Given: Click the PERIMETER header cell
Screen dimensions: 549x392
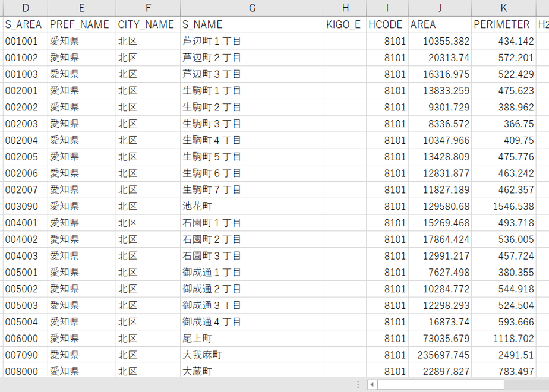Looking at the screenshot, I should [x=504, y=24].
